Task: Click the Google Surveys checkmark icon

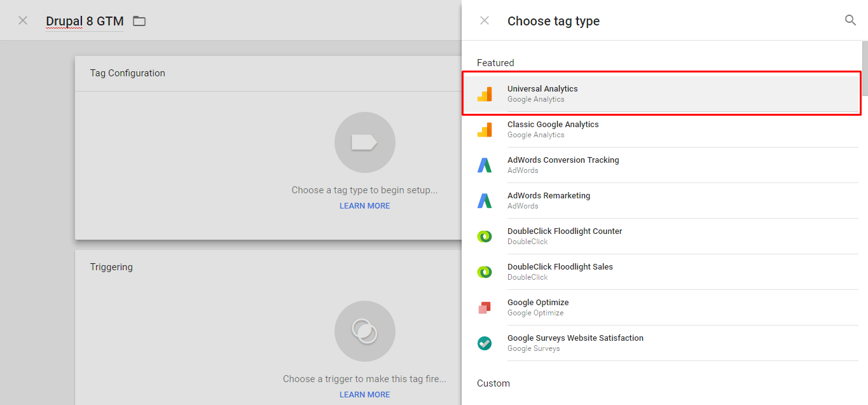Action: (485, 343)
